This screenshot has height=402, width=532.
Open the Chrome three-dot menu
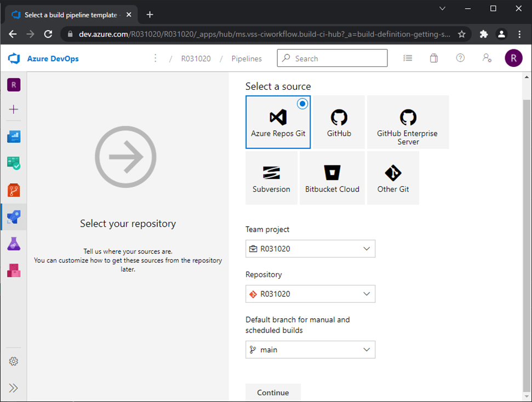pyautogui.click(x=519, y=34)
